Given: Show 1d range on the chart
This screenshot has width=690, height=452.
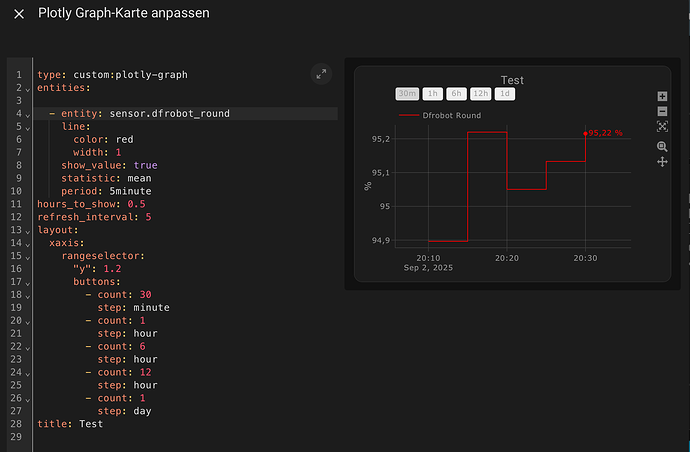Looking at the screenshot, I should pyautogui.click(x=506, y=94).
